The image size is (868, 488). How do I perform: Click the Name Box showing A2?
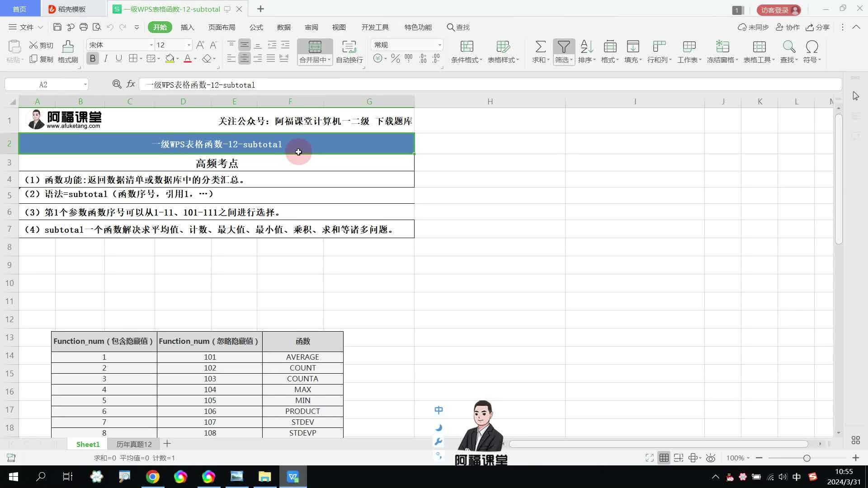click(43, 84)
